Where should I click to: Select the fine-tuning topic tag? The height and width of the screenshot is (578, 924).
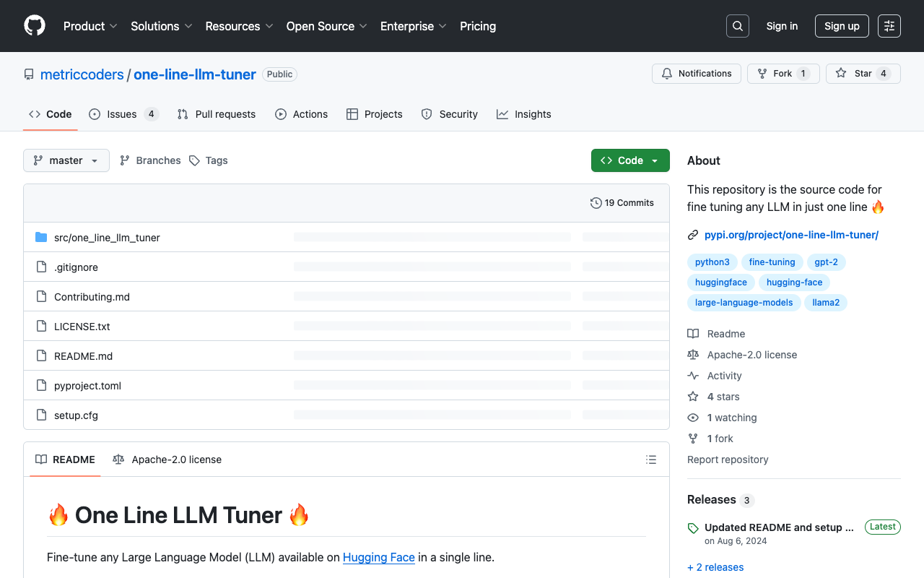pos(772,262)
